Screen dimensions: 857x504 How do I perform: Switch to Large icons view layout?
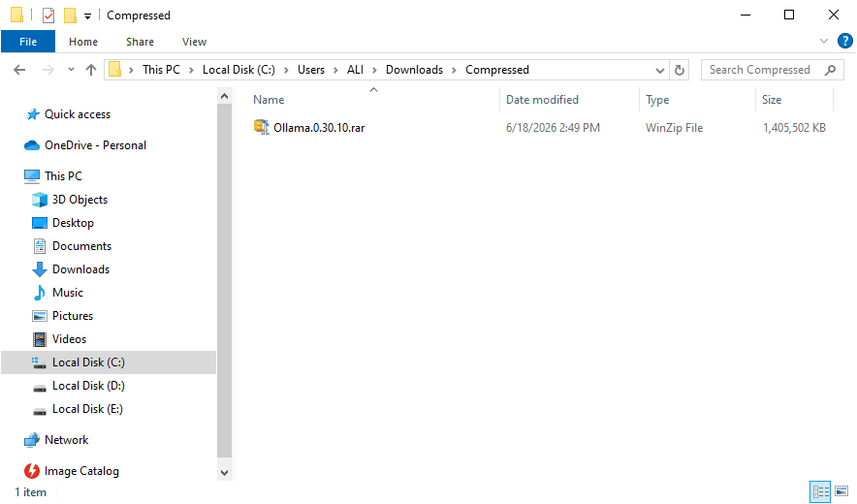[x=841, y=491]
